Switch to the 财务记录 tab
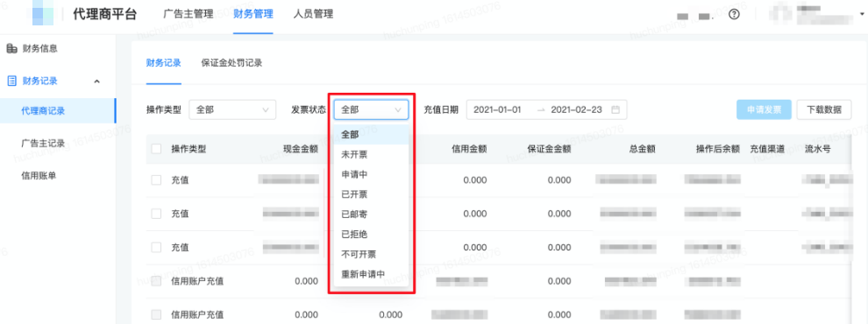Screen dimensions: 868x324 (x=163, y=63)
